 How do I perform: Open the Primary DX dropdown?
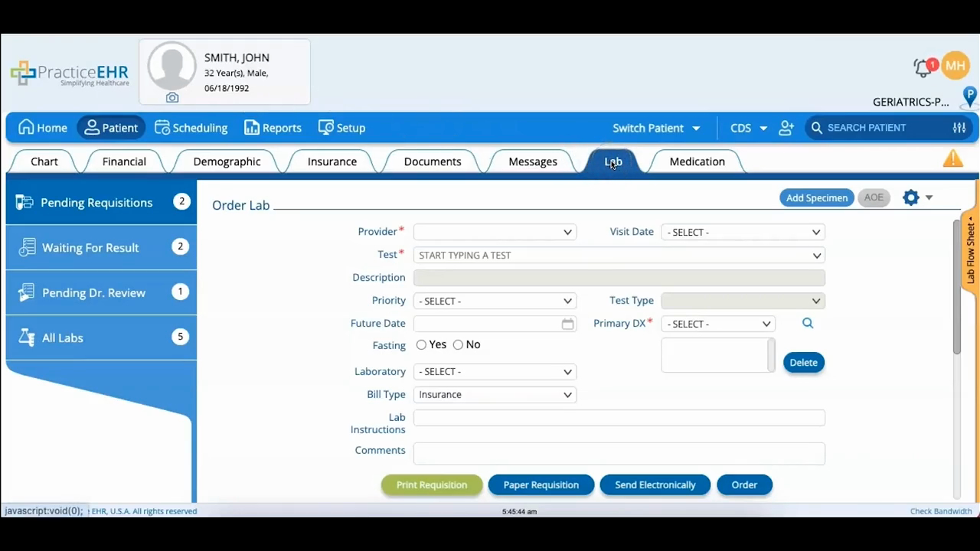(x=718, y=324)
